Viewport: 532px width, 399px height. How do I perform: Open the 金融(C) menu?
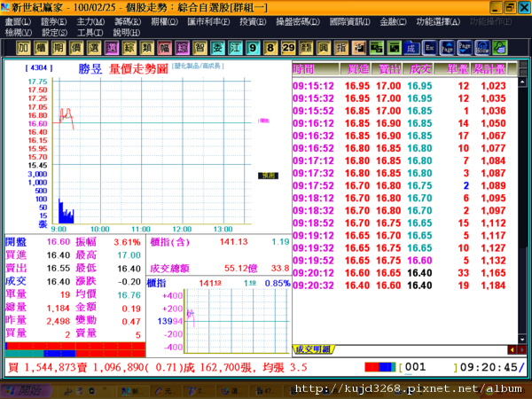pyautogui.click(x=393, y=22)
